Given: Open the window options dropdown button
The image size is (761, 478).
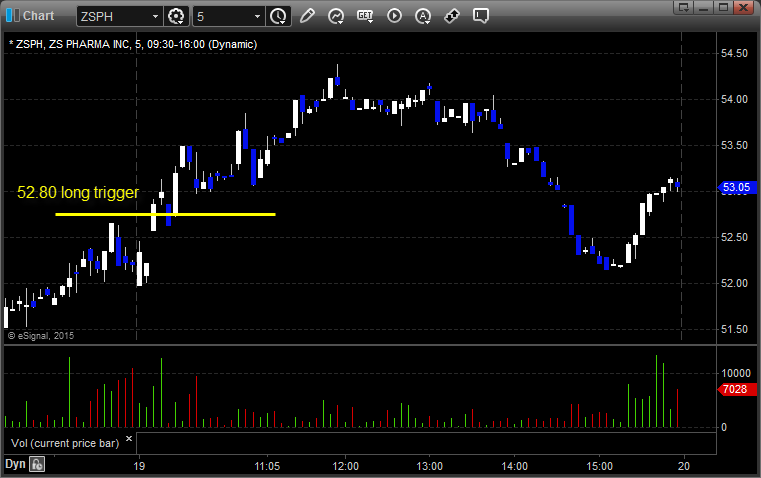Looking at the screenshot, I should click(x=683, y=7).
